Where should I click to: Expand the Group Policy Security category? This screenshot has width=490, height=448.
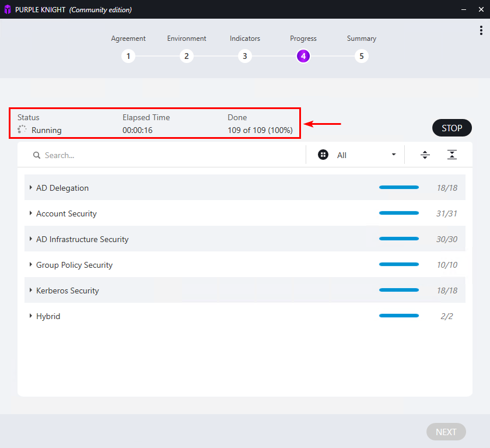(x=31, y=265)
